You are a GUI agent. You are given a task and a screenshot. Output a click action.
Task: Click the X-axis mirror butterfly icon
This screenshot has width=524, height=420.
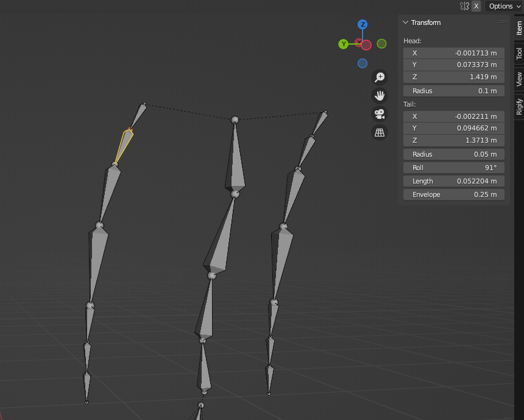(464, 6)
